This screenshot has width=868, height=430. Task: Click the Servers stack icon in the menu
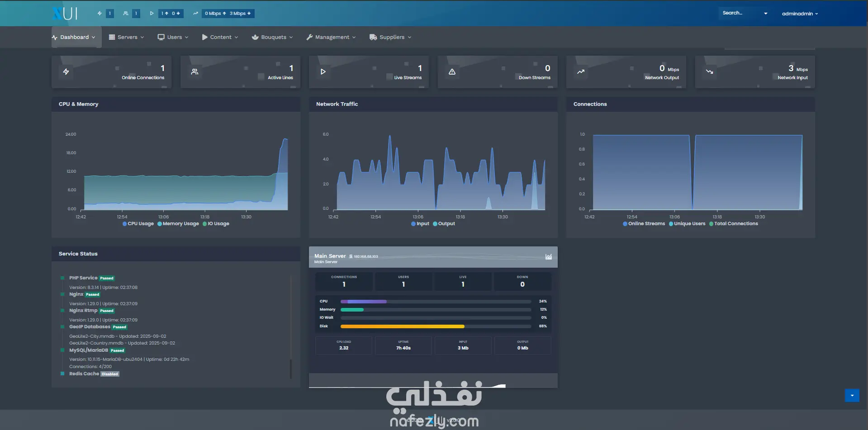click(x=112, y=38)
